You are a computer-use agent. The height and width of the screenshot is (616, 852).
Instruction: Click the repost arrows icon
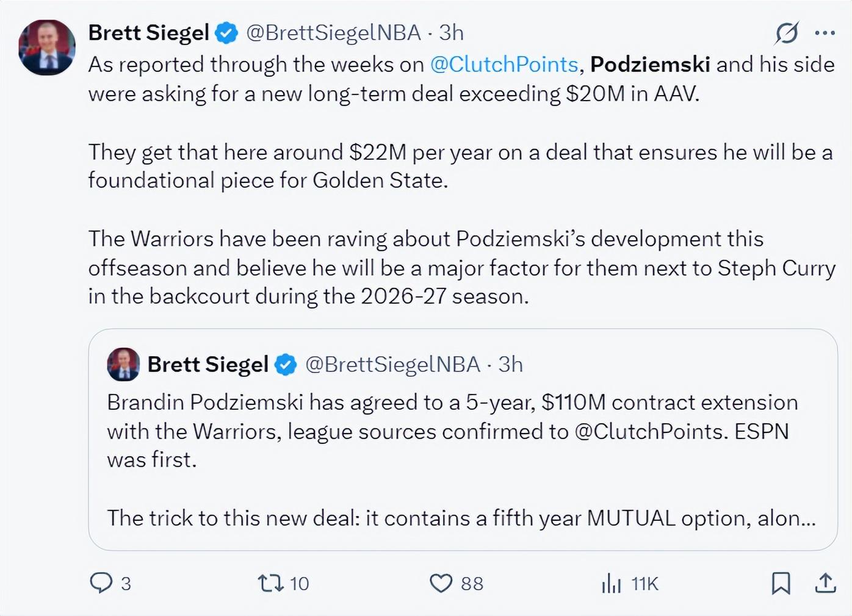271,583
